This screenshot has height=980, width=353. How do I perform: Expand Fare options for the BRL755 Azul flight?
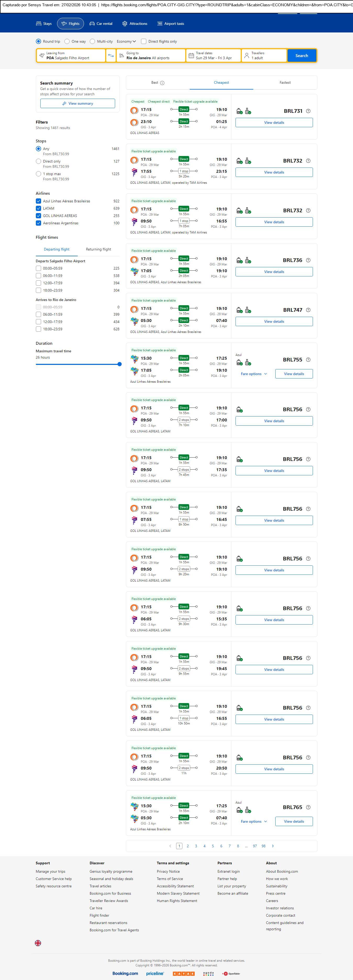click(254, 374)
